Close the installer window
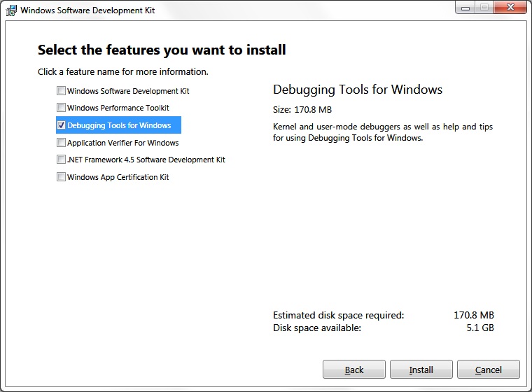This screenshot has width=532, height=392. coord(510,8)
